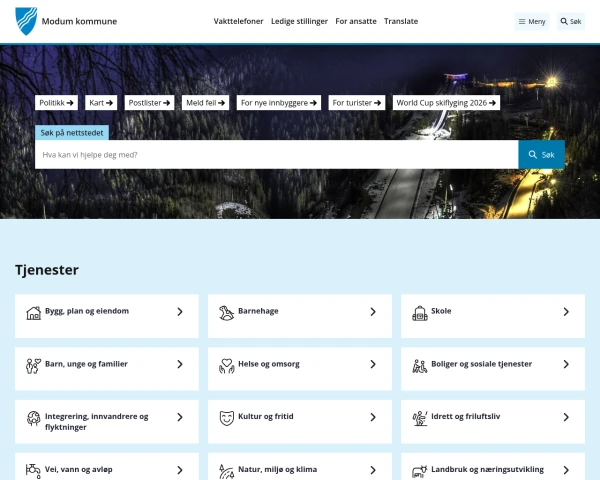Expand the Integrering, innvandrere og flyktninger chevron

[x=180, y=417]
